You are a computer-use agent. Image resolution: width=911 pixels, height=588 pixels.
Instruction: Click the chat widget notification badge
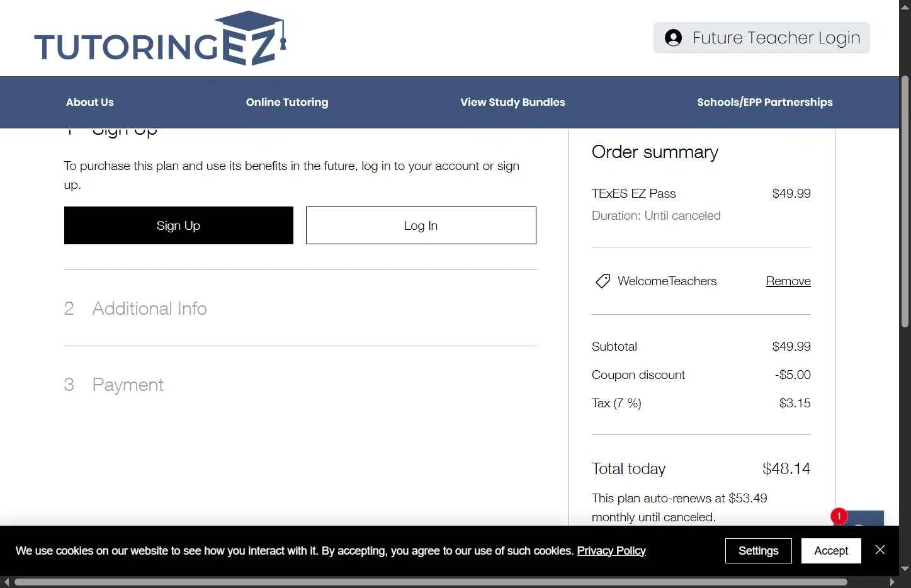(839, 516)
